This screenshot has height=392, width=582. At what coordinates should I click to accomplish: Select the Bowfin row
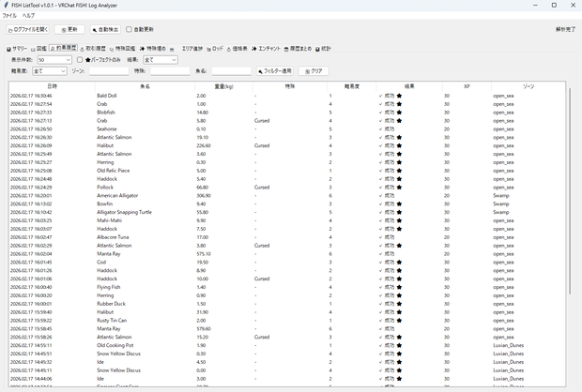[x=287, y=204]
